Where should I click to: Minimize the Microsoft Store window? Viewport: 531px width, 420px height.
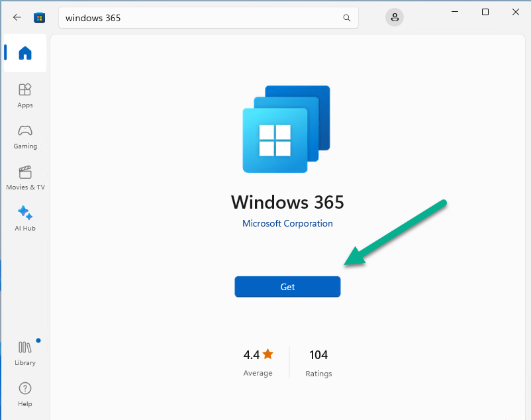point(455,12)
